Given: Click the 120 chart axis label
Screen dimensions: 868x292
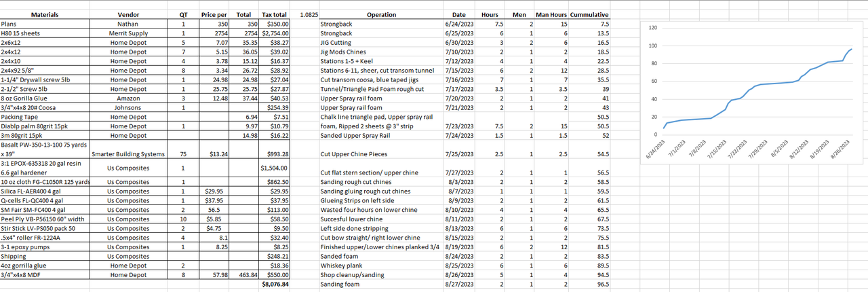Looking at the screenshot, I should click(x=654, y=28).
